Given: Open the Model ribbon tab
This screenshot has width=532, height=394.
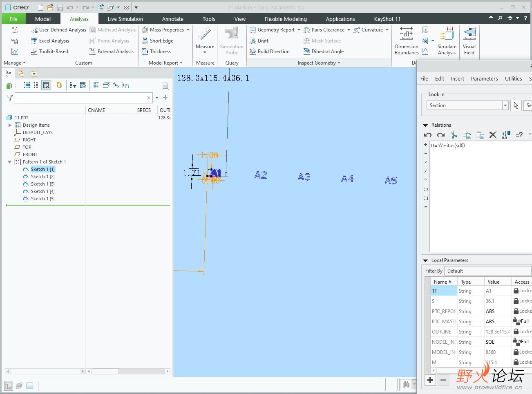Looking at the screenshot, I should (43, 19).
